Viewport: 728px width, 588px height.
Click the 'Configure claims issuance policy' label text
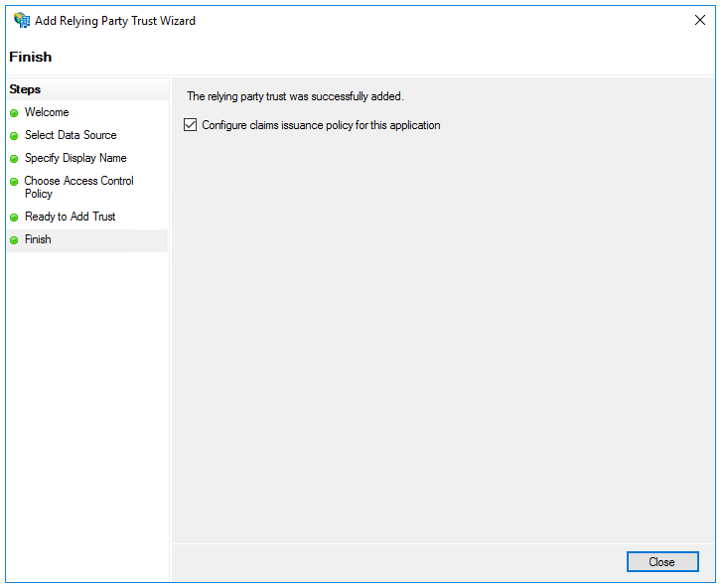click(321, 125)
